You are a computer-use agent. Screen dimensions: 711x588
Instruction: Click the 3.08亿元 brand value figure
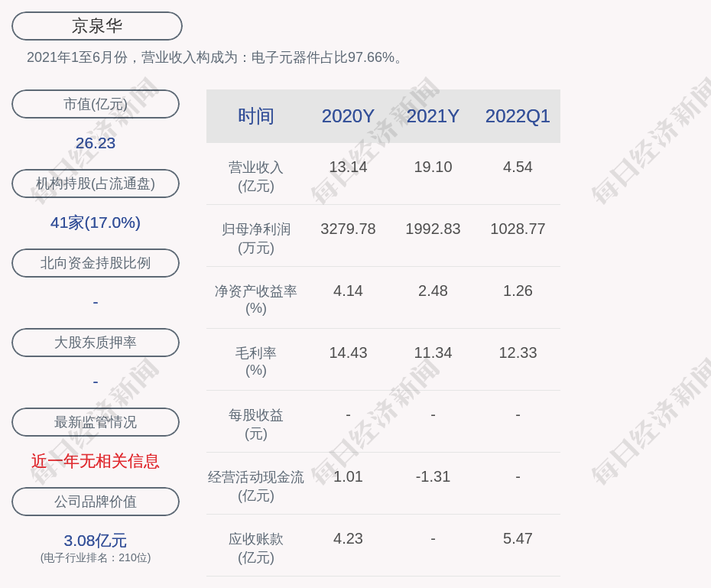[96, 541]
